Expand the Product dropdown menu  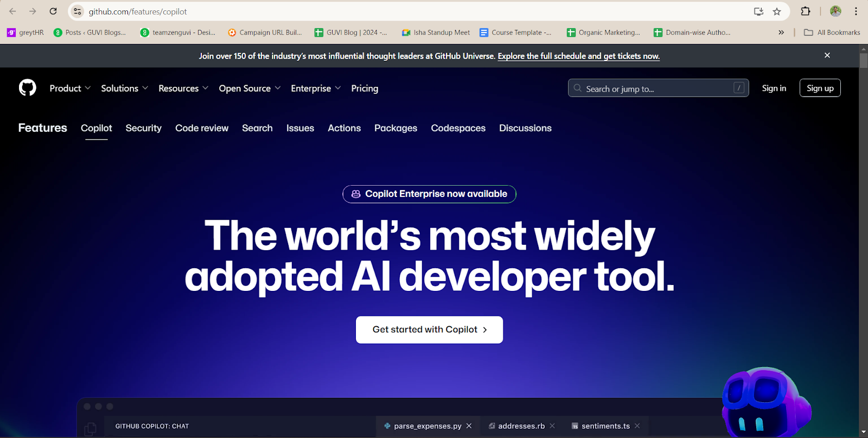click(70, 88)
